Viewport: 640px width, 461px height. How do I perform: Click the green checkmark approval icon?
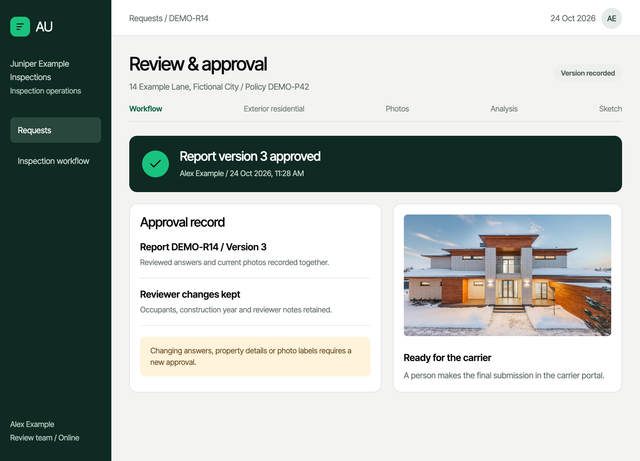point(156,164)
